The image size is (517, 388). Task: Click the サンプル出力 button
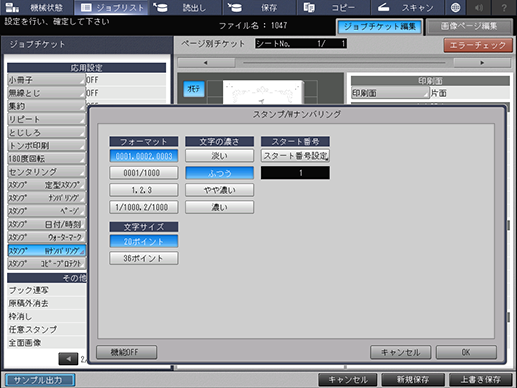click(40, 380)
